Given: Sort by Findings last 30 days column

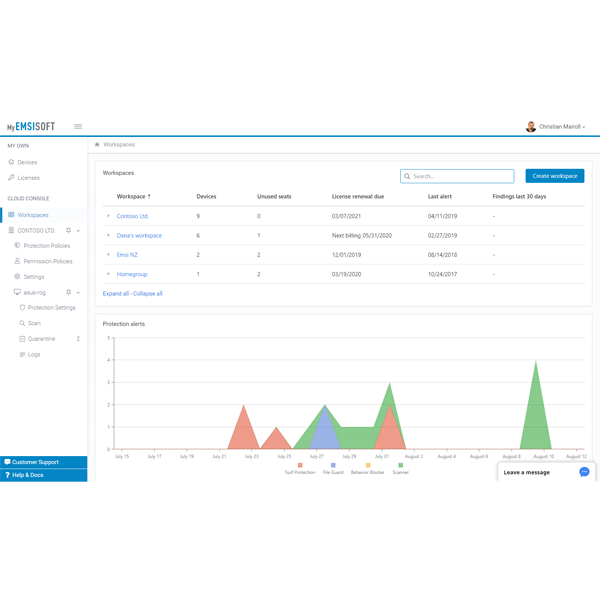Looking at the screenshot, I should pos(519,196).
